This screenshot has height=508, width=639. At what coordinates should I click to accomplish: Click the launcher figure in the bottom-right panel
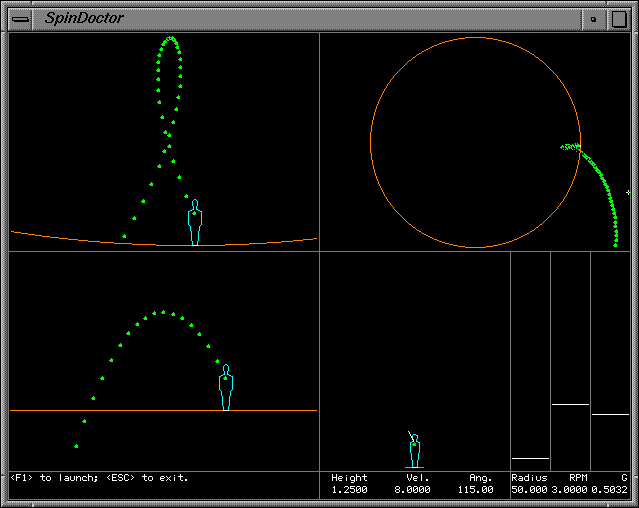click(414, 451)
